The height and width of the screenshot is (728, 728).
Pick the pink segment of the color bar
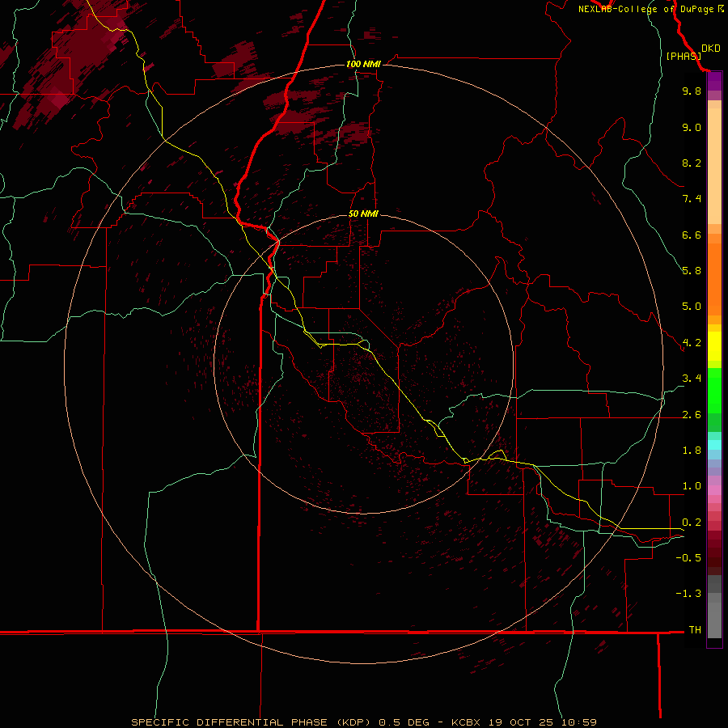[714, 490]
